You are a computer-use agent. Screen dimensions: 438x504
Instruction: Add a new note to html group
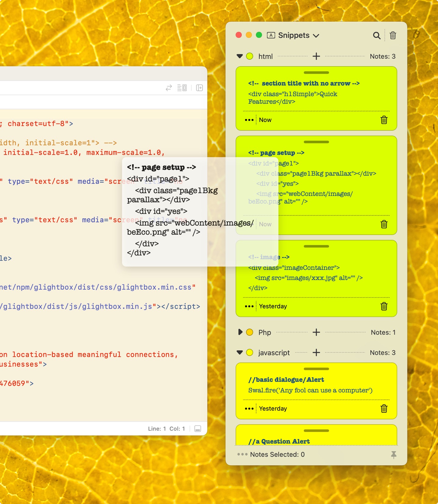coord(316,56)
